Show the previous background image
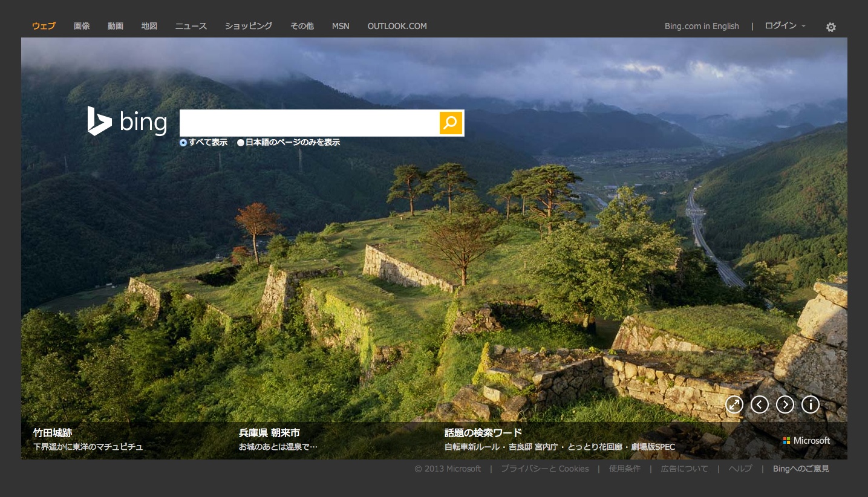This screenshot has height=497, width=868. (760, 404)
